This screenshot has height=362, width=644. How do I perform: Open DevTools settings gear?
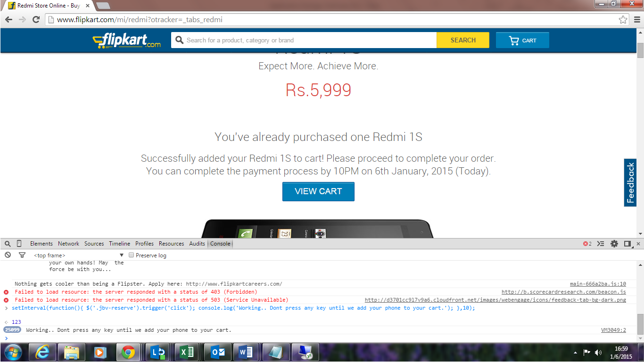[614, 244]
